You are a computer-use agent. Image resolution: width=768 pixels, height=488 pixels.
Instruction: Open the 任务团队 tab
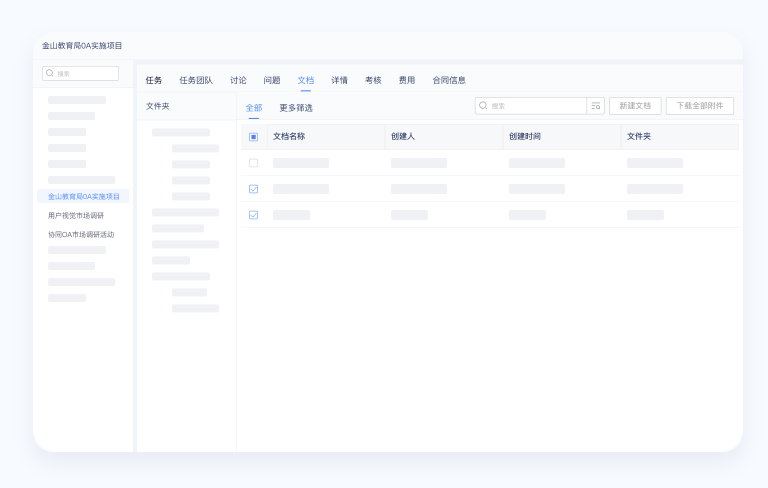196,80
